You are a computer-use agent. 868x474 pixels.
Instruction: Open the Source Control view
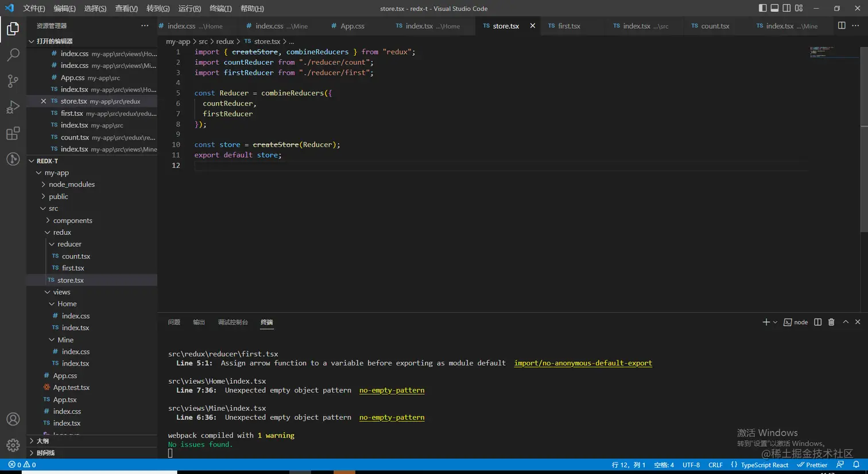click(13, 81)
